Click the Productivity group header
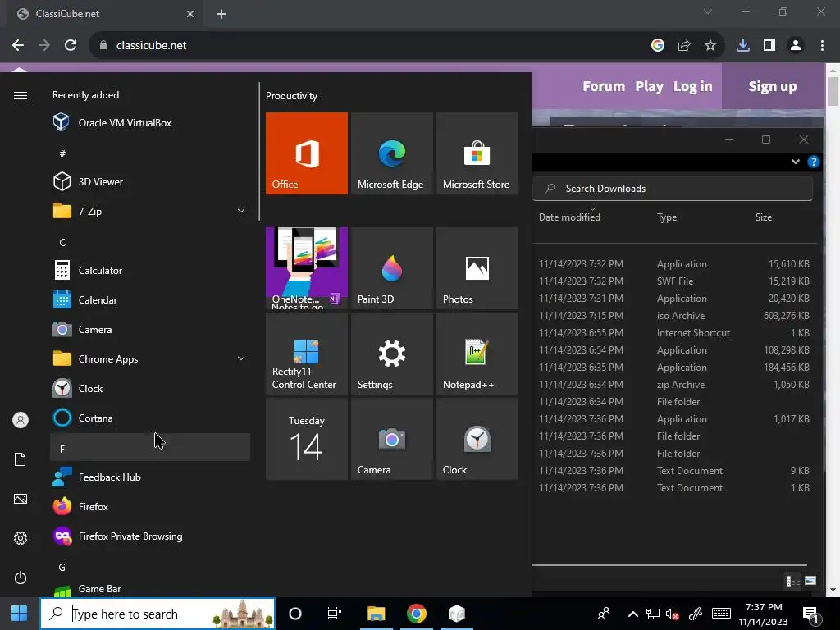 tap(291, 96)
